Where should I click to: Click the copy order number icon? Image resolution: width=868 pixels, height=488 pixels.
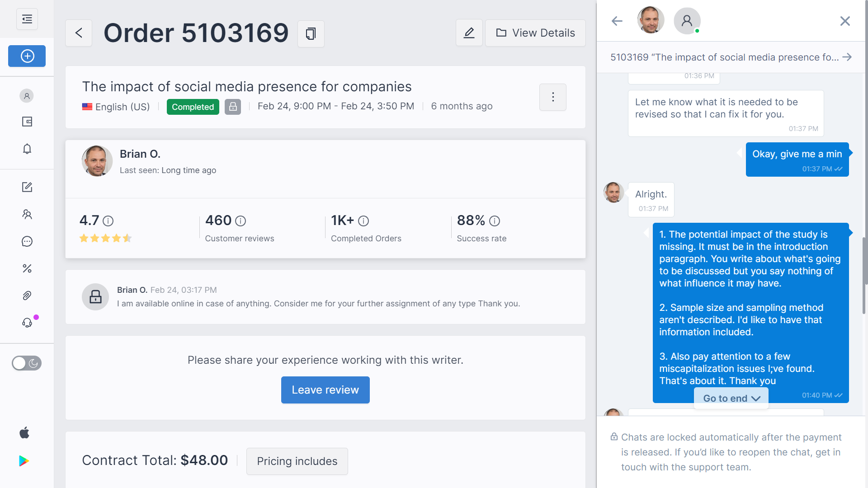tap(311, 33)
